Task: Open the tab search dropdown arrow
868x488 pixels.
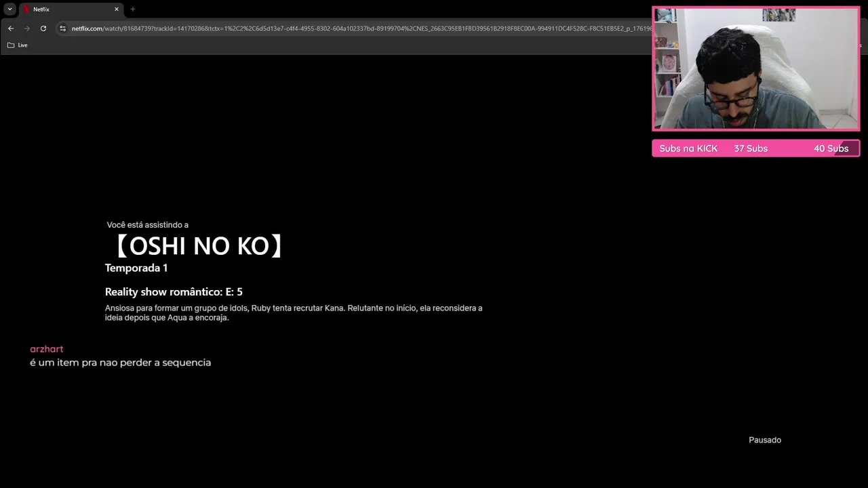Action: point(9,9)
